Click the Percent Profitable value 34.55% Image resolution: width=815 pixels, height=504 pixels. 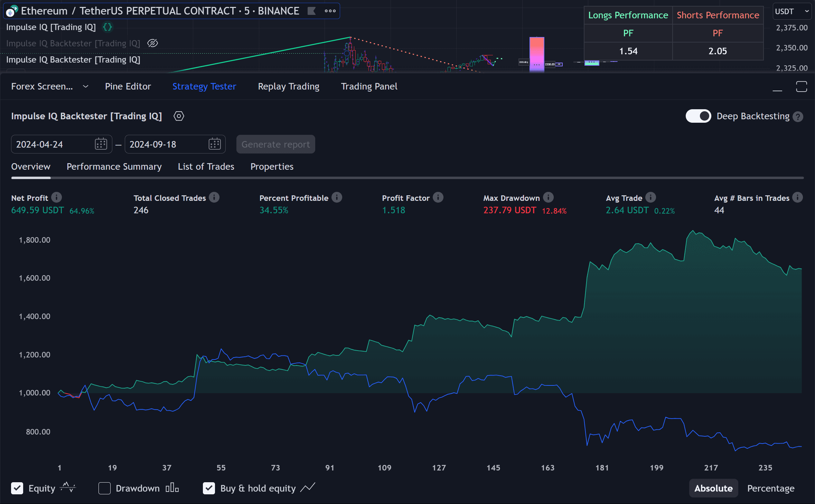274,210
